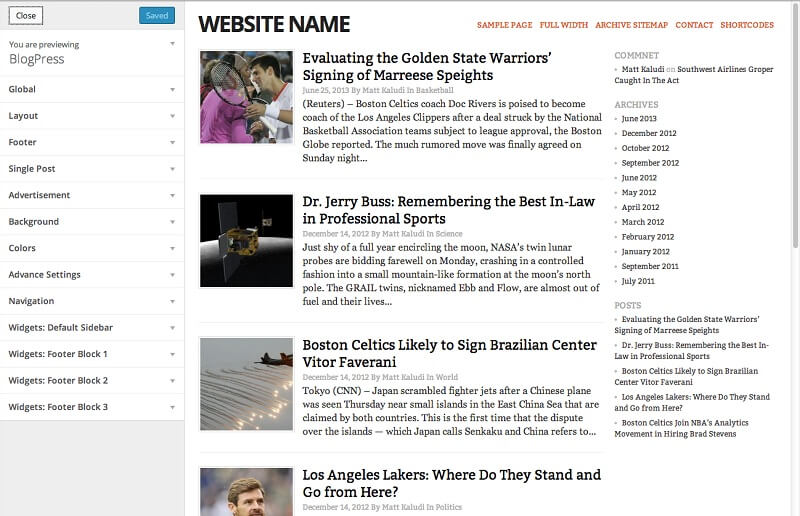Screen dimensions: 800x516
Task: Open sidebar post Boston Celtics Likely to Sign
Action: click(686, 377)
